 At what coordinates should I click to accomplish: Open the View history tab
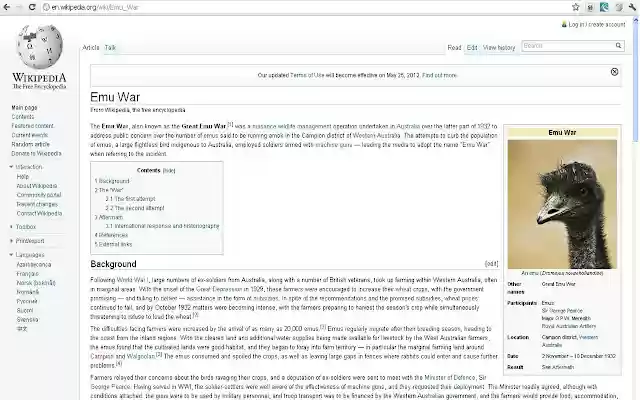(x=499, y=47)
